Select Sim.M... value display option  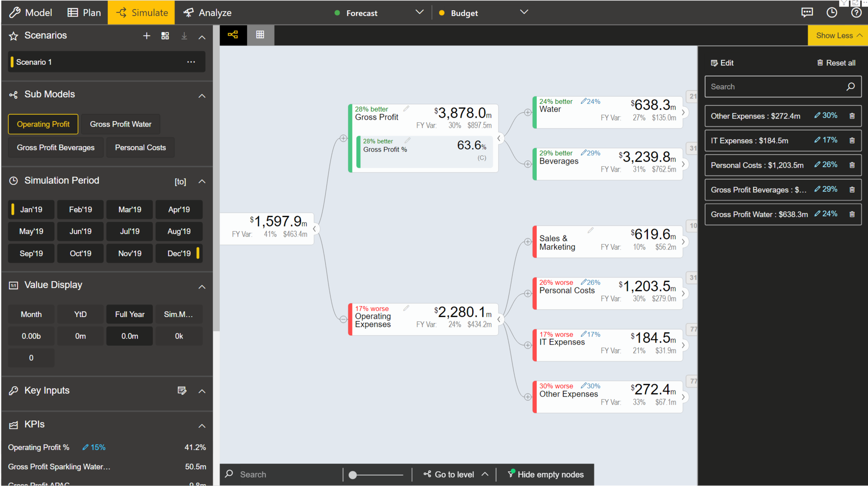[179, 314]
